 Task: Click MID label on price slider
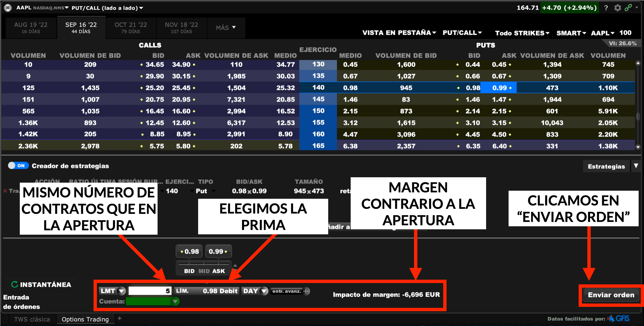pos(204,271)
